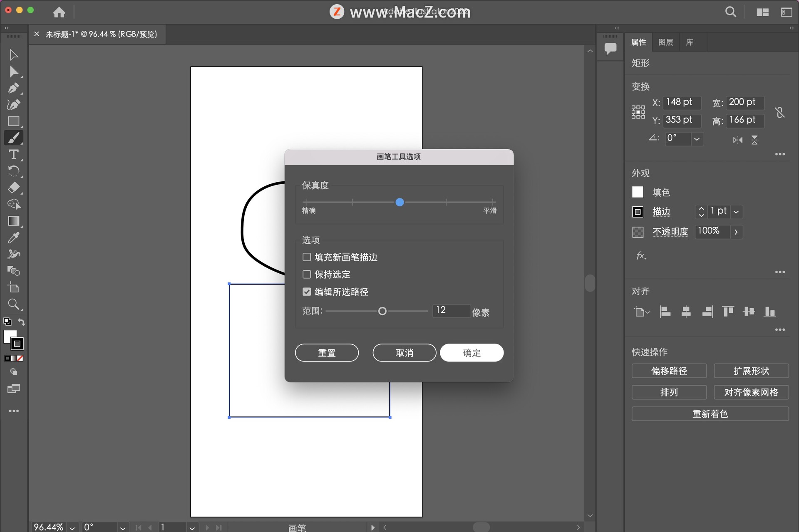Screen dimensions: 799x532
Task: Activate the Rectangle tool
Action: coord(13,121)
